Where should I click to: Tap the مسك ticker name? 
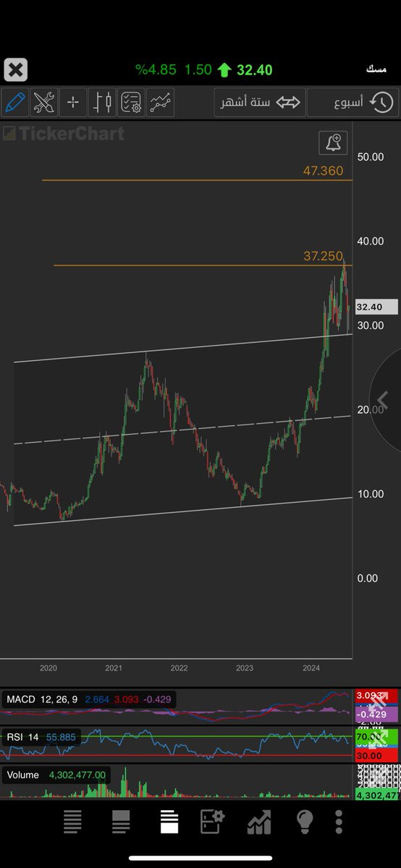[x=376, y=69]
